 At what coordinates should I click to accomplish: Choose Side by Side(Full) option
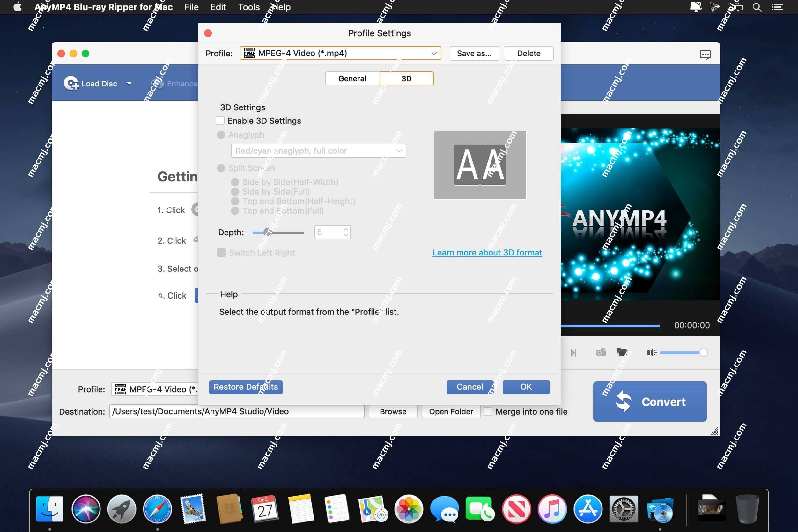pos(235,192)
